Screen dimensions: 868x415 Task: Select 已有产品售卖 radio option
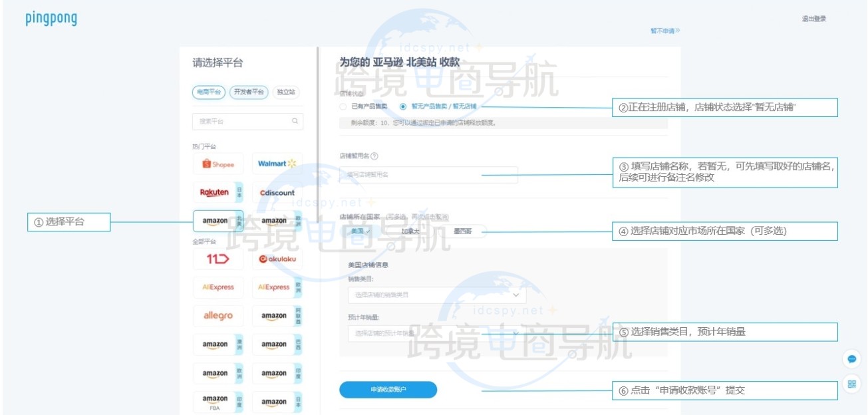pyautogui.click(x=343, y=106)
